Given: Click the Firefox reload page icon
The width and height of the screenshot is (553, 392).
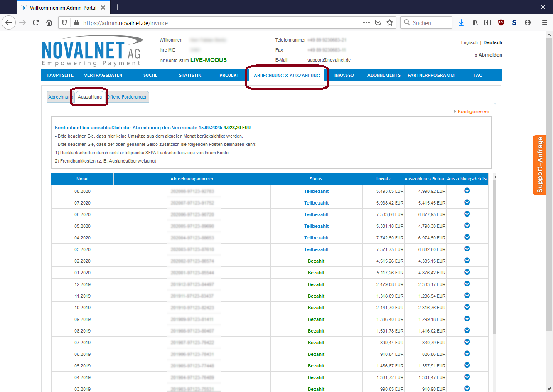Looking at the screenshot, I should [x=36, y=23].
